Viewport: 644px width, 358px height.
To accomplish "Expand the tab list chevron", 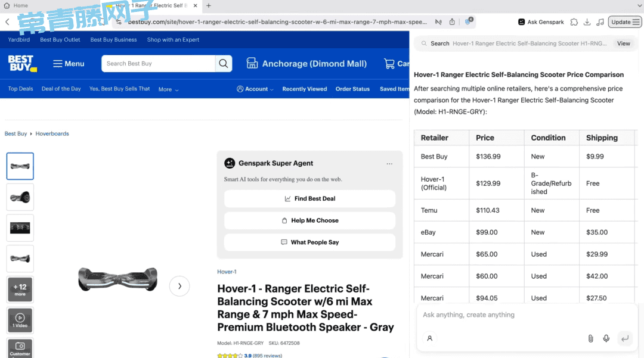I will tap(639, 6).
